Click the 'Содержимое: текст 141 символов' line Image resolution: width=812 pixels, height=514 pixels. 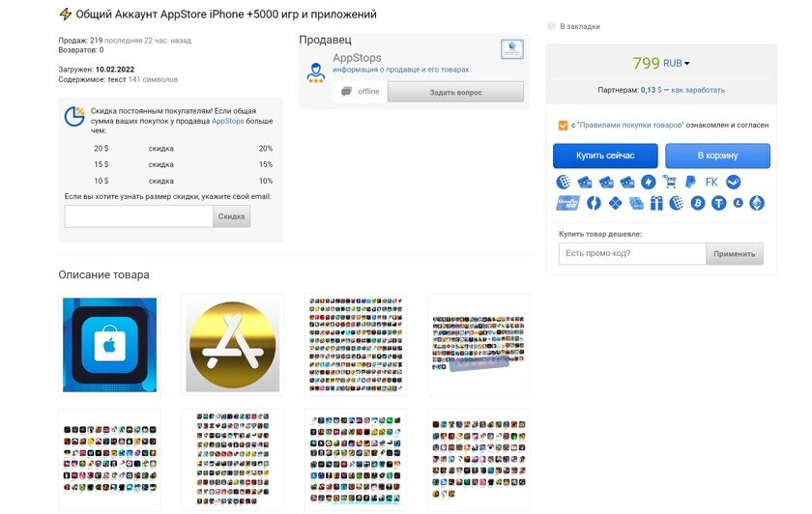coord(118,80)
